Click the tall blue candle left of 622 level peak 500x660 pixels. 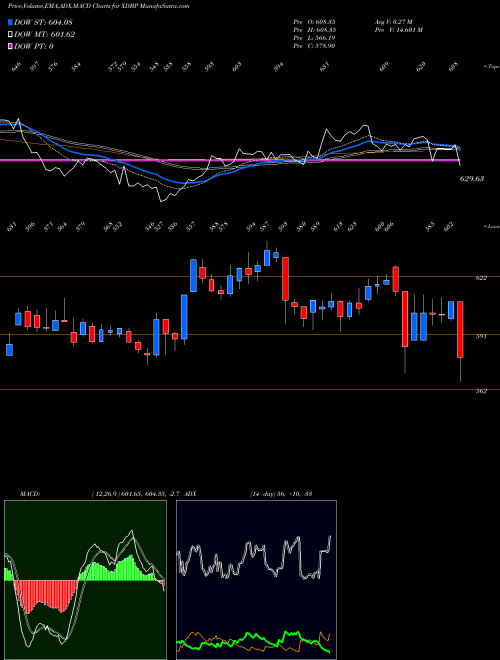[x=193, y=275]
